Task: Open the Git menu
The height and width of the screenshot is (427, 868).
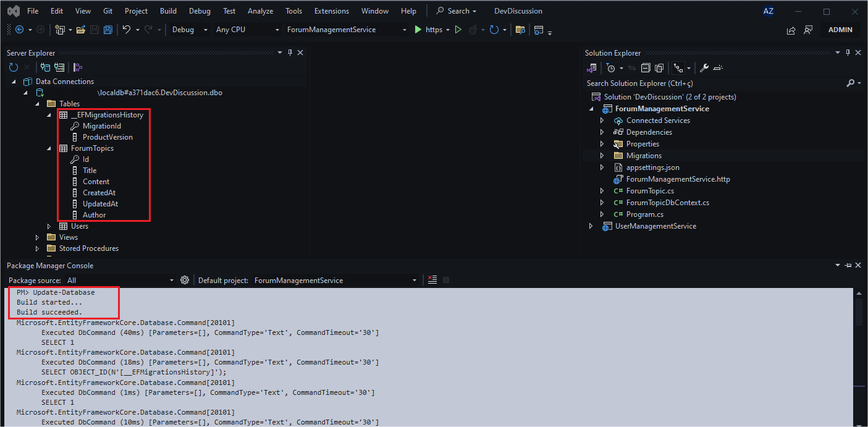Action: pos(108,11)
